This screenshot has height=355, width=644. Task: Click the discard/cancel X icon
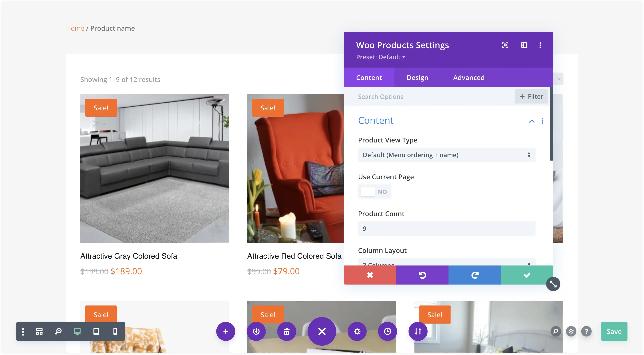[x=370, y=275]
